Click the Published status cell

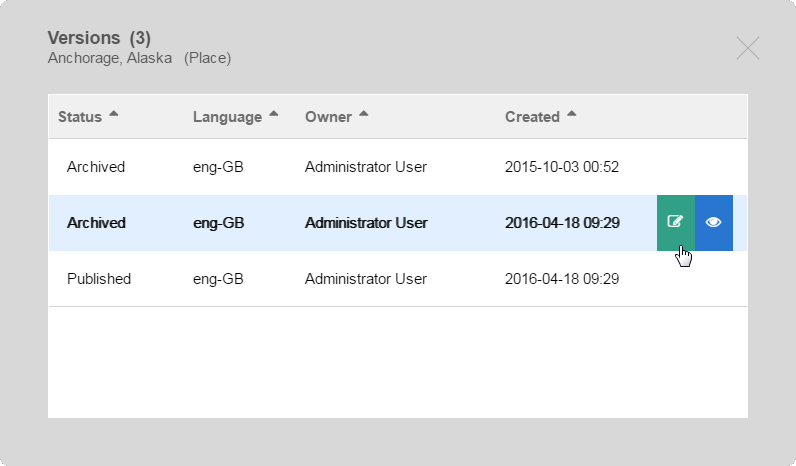point(99,279)
